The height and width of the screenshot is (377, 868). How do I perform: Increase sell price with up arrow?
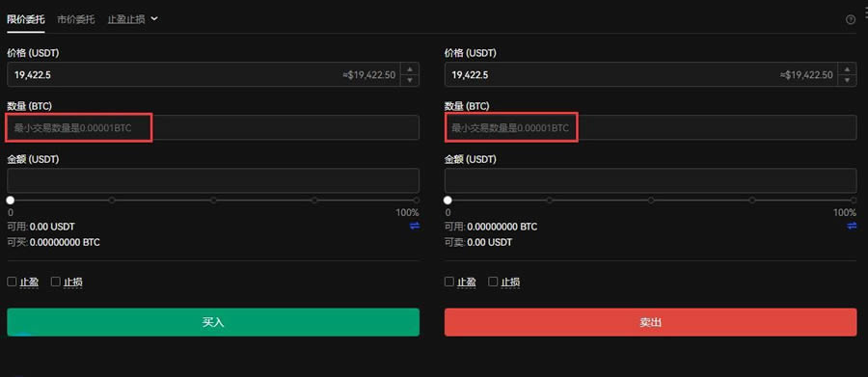click(x=847, y=69)
